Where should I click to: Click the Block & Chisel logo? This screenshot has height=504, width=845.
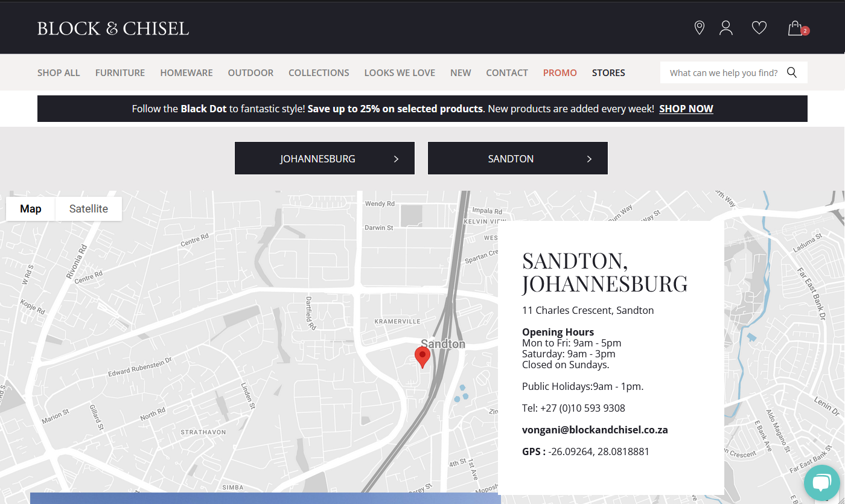[x=113, y=28]
